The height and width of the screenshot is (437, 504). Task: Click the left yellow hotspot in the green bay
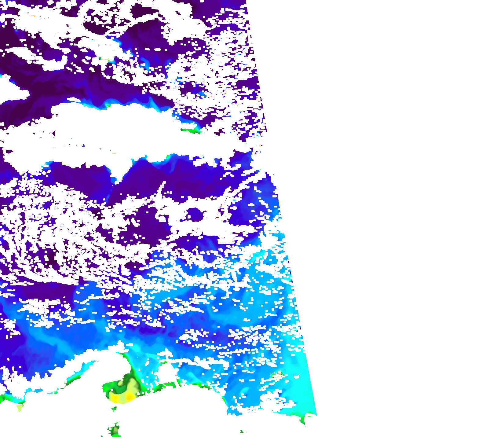pyautogui.click(x=115, y=398)
